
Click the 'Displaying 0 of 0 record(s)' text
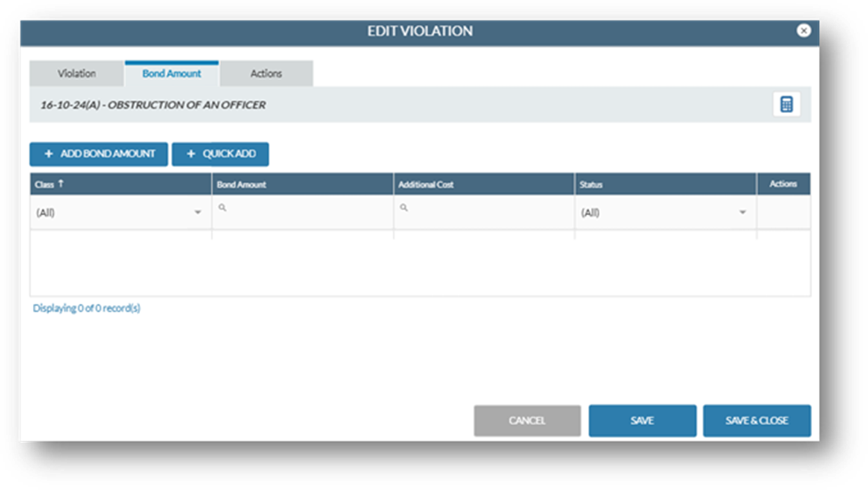[86, 308]
